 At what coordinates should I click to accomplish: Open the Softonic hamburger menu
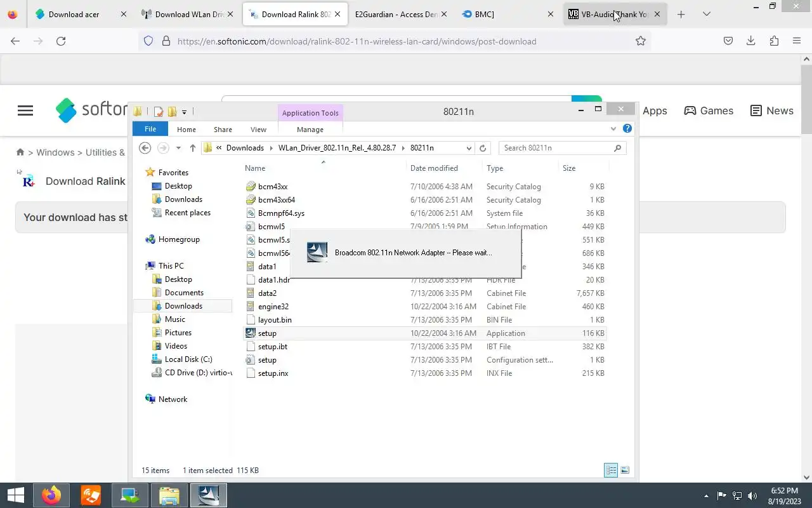(x=25, y=110)
